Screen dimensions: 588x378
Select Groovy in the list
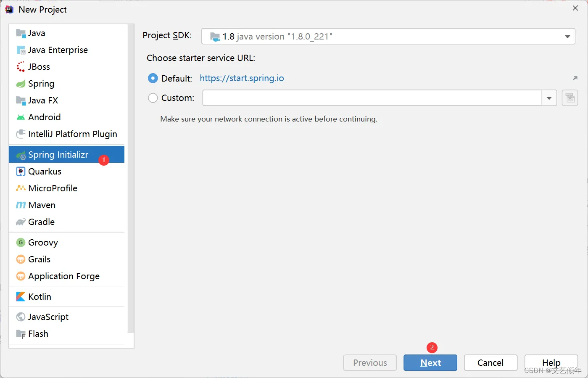(66, 243)
